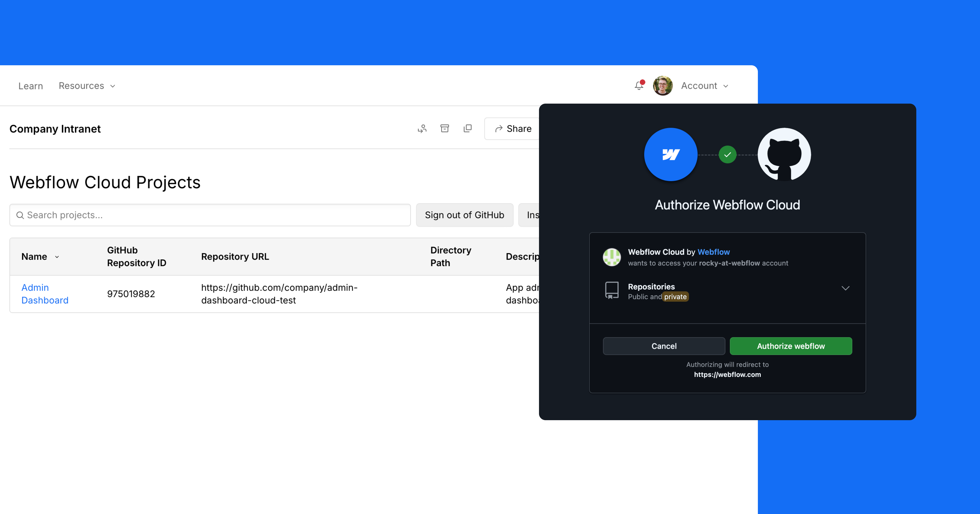This screenshot has width=980, height=514.
Task: Click the Share button
Action: (512, 129)
